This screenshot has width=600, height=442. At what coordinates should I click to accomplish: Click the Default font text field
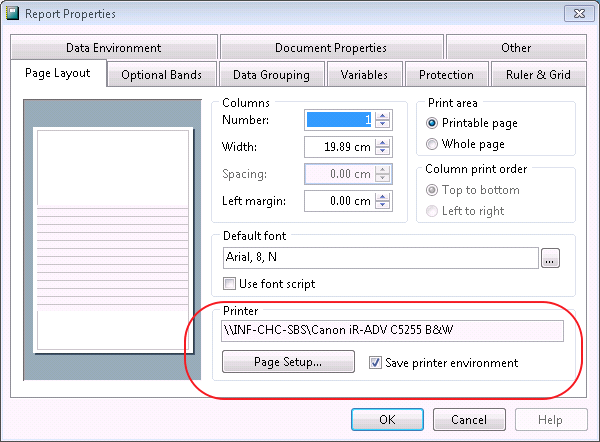point(380,258)
